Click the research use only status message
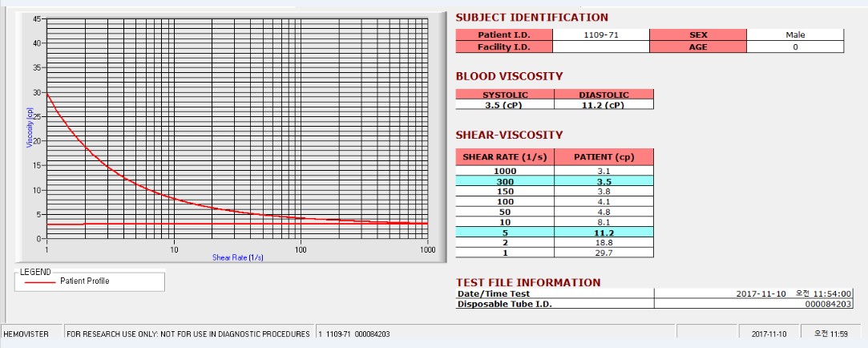The width and height of the screenshot is (868, 348). click(x=189, y=334)
